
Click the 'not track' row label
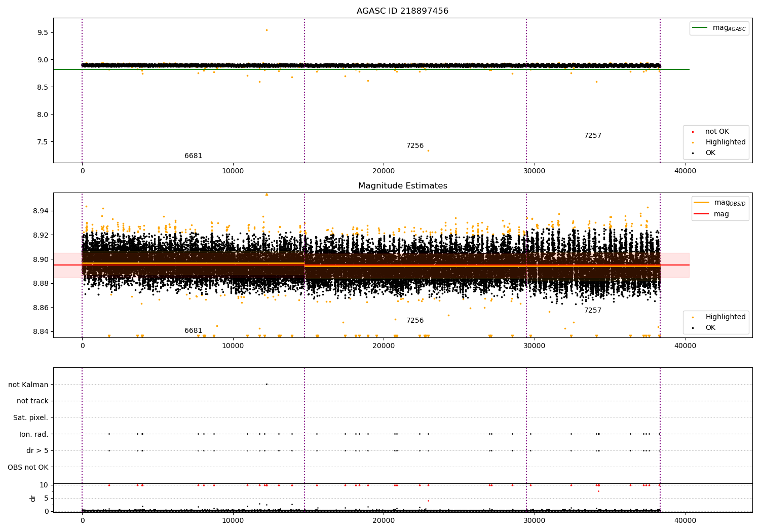32,401
